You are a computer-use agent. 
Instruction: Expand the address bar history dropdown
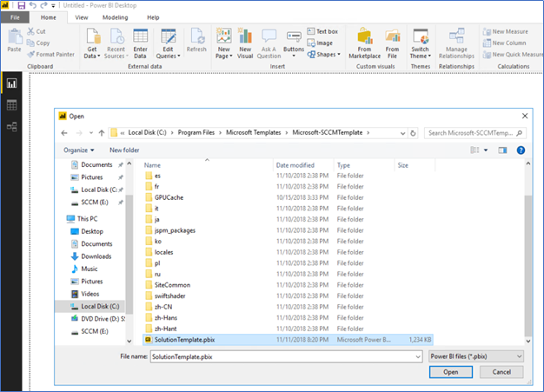point(402,133)
